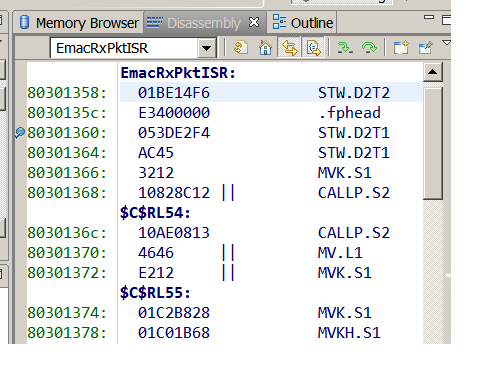Click the CALLP.S2 instruction at 80301368
490x368 pixels.
[354, 193]
